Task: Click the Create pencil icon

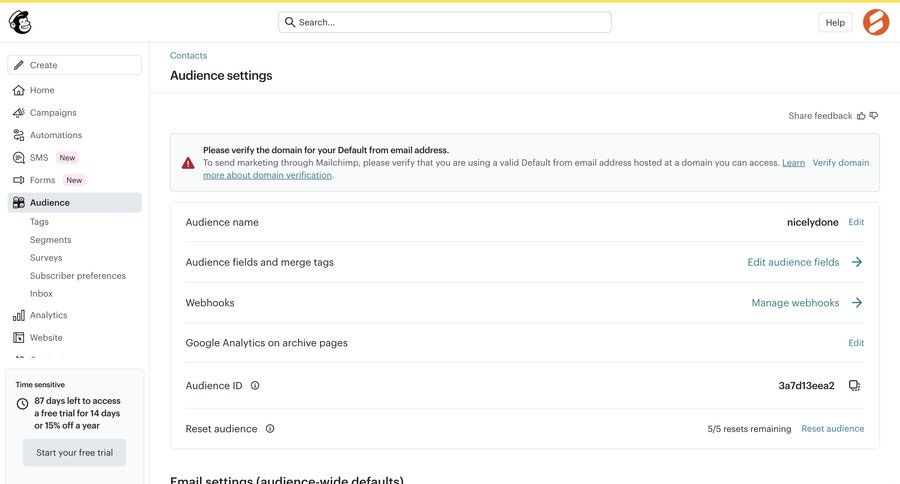Action: pyautogui.click(x=19, y=65)
